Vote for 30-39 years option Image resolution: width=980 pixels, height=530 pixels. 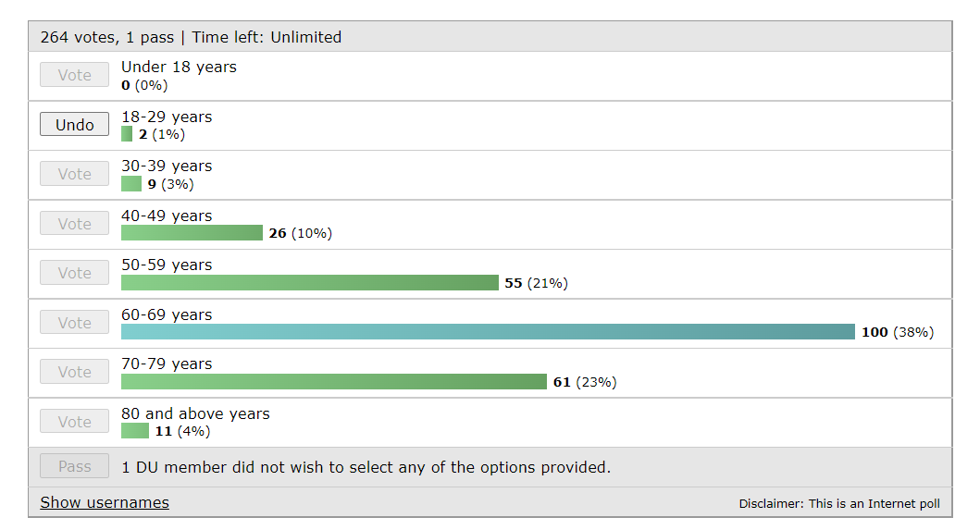[74, 175]
